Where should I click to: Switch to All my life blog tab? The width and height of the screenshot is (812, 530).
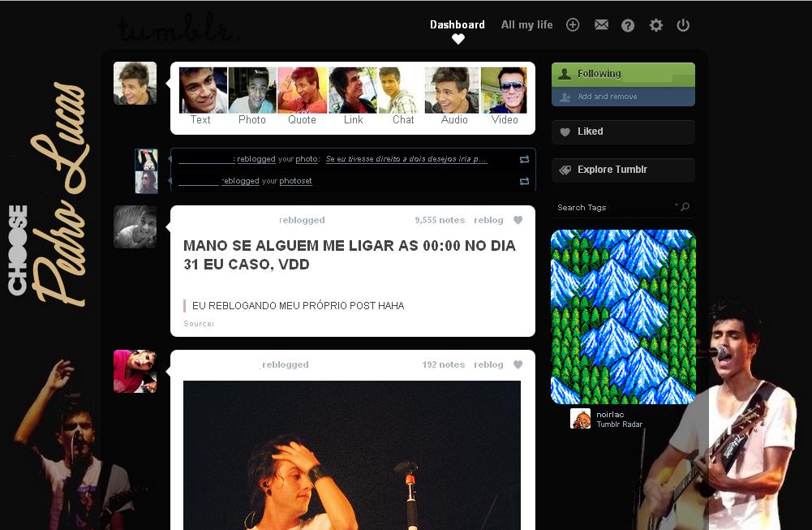point(526,24)
